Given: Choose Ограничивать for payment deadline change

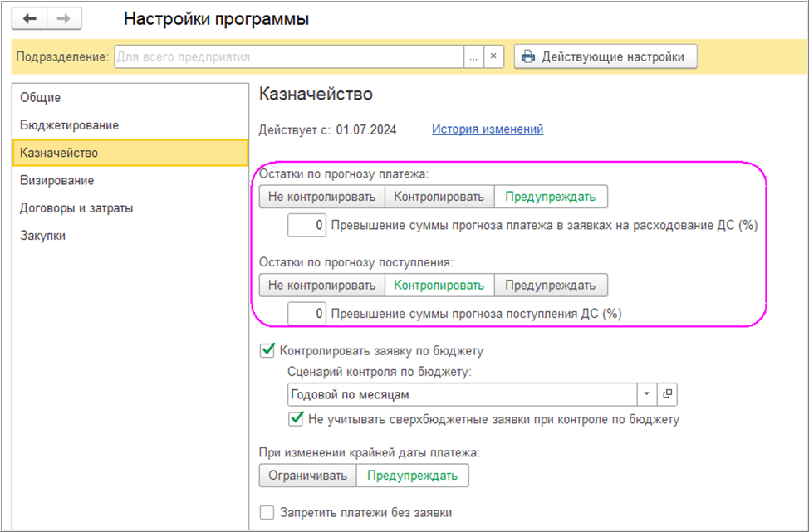Looking at the screenshot, I should (x=307, y=476).
